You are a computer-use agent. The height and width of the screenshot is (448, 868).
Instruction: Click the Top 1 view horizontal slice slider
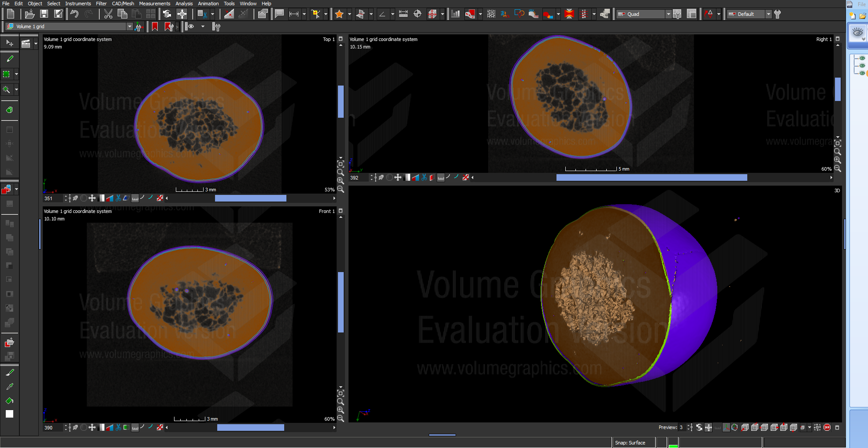tap(250, 198)
